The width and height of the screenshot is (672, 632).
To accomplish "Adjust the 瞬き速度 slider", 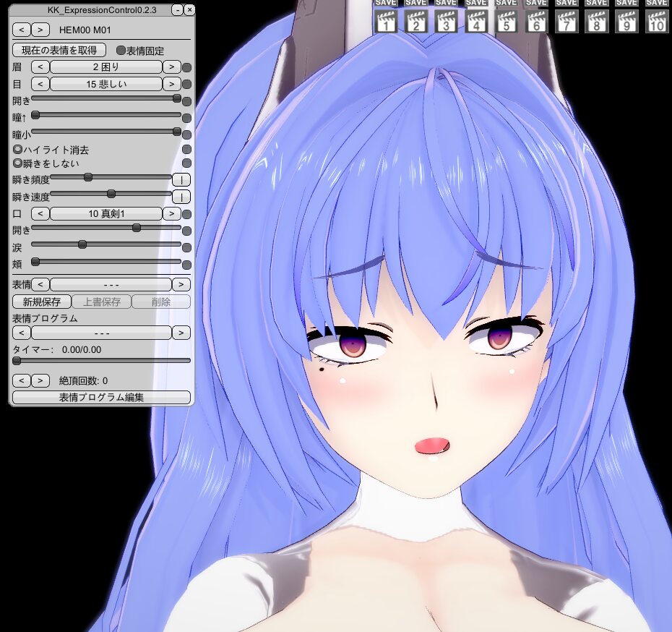I will (x=111, y=194).
